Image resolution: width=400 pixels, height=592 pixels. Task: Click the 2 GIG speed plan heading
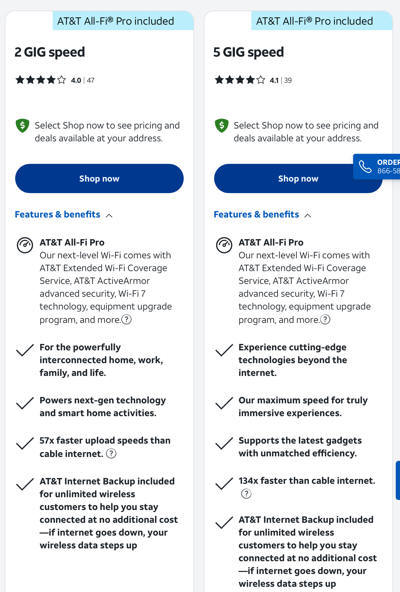pyautogui.click(x=49, y=52)
